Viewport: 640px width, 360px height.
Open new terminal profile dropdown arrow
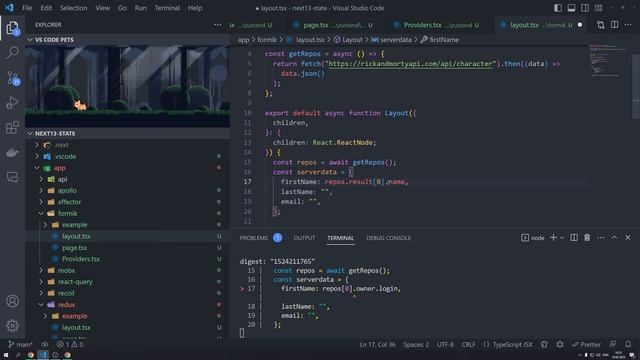tap(562, 238)
